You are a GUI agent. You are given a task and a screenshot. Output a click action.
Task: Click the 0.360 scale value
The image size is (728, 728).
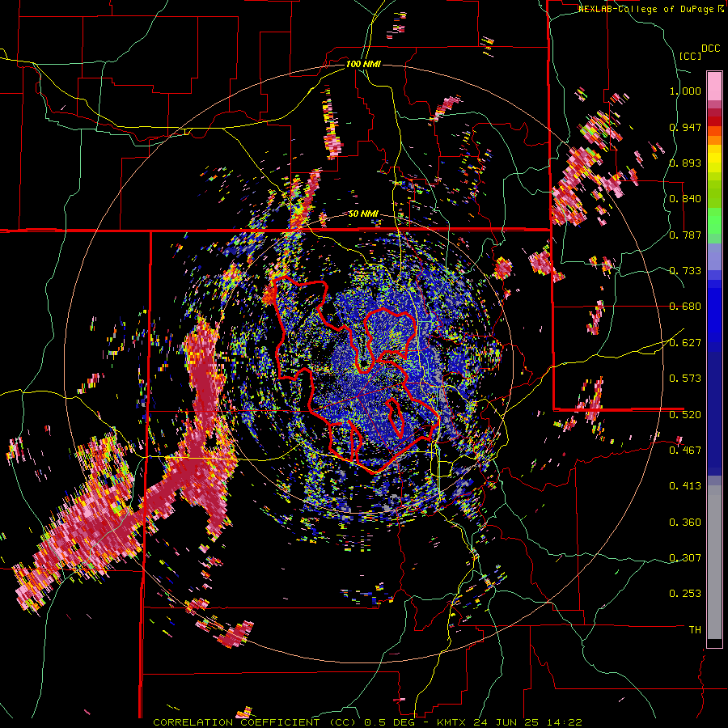[685, 523]
